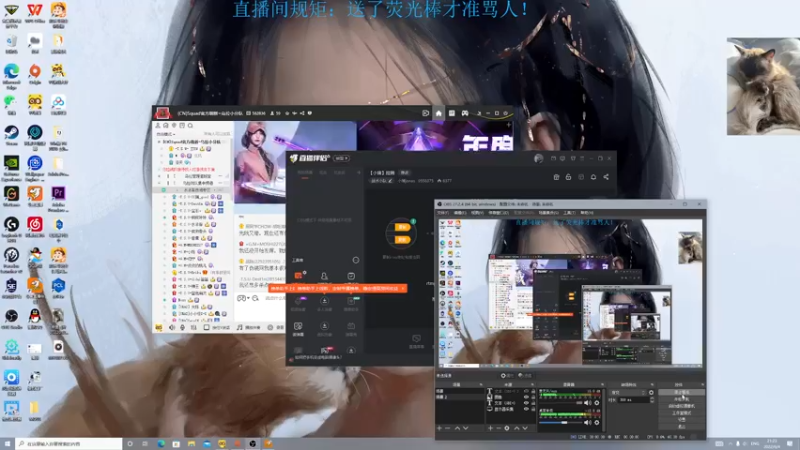Open the Adobe Premiere desktop shortcut
Viewport: 800px width, 450px height.
coord(58,198)
